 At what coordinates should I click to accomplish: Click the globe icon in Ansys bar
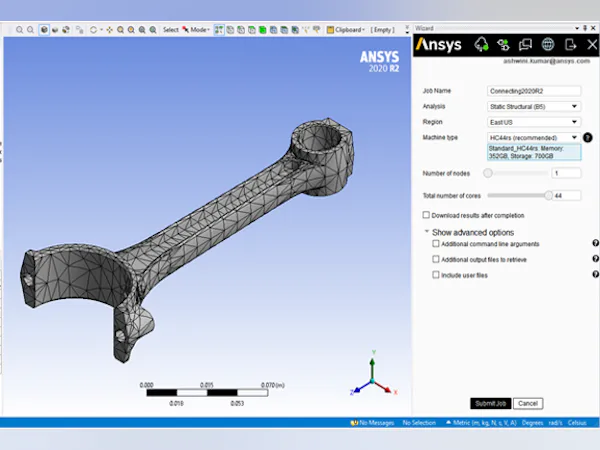(548, 45)
